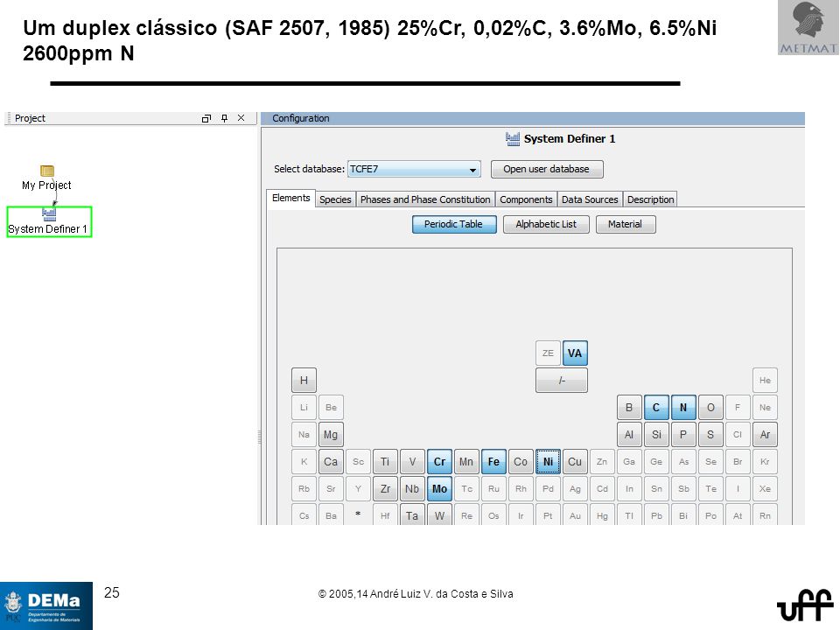Click the My Project tree label
840x630 pixels.
coord(46,185)
